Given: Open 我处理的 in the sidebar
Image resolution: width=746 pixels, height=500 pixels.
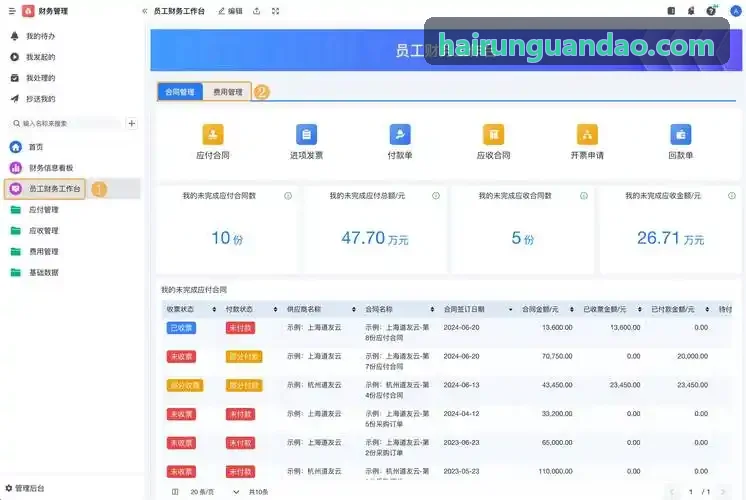Looking at the screenshot, I should point(40,78).
